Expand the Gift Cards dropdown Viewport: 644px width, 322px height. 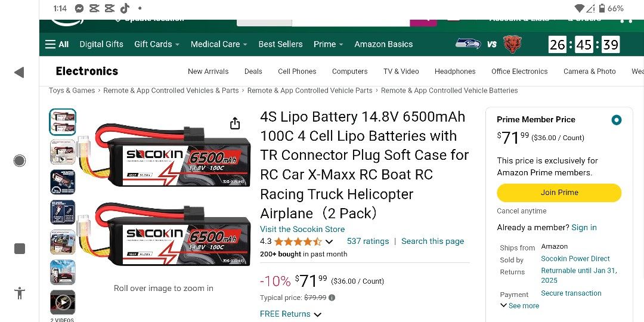tap(156, 44)
